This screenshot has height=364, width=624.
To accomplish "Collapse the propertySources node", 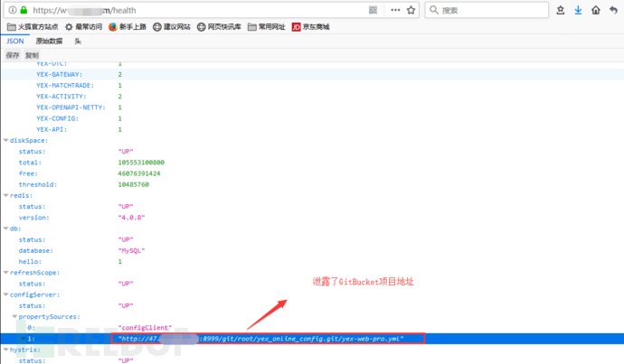I will pyautogui.click(x=14, y=316).
